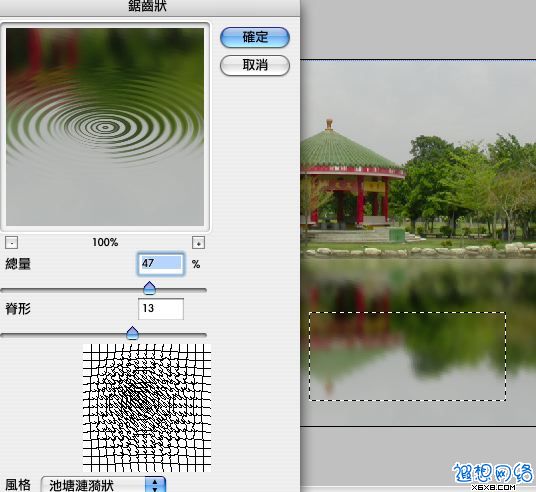Click the 確定 OK button
This screenshot has height=492, width=536.
point(255,37)
